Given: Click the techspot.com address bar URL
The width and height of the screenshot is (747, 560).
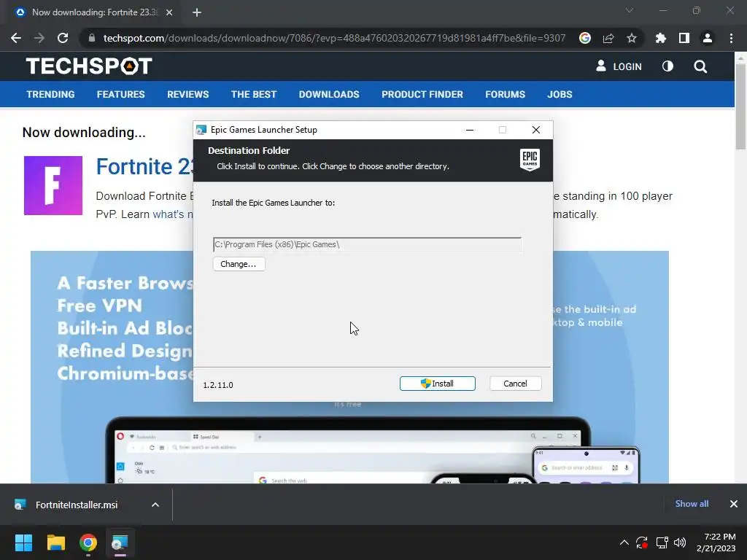Looking at the screenshot, I should [334, 38].
